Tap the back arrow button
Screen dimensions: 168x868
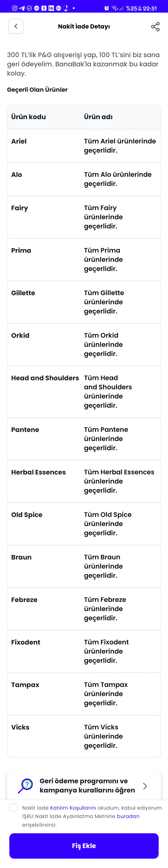coord(16,26)
